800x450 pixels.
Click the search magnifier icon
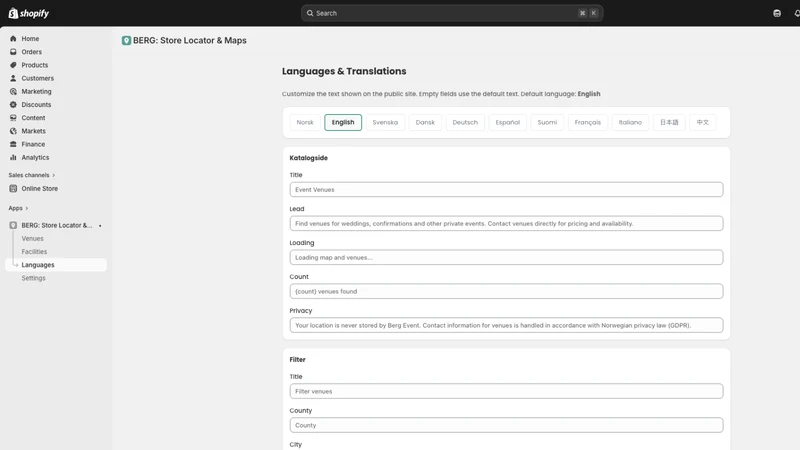click(310, 13)
